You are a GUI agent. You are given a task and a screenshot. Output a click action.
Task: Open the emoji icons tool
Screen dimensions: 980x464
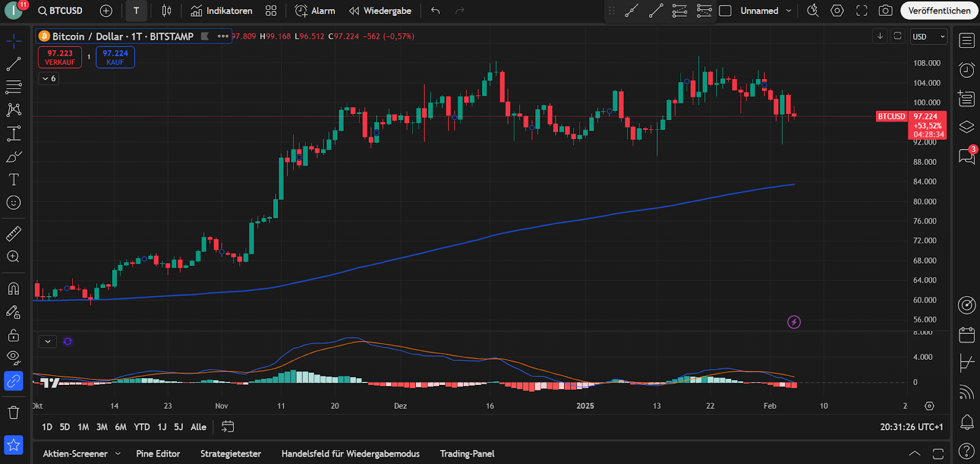[13, 203]
